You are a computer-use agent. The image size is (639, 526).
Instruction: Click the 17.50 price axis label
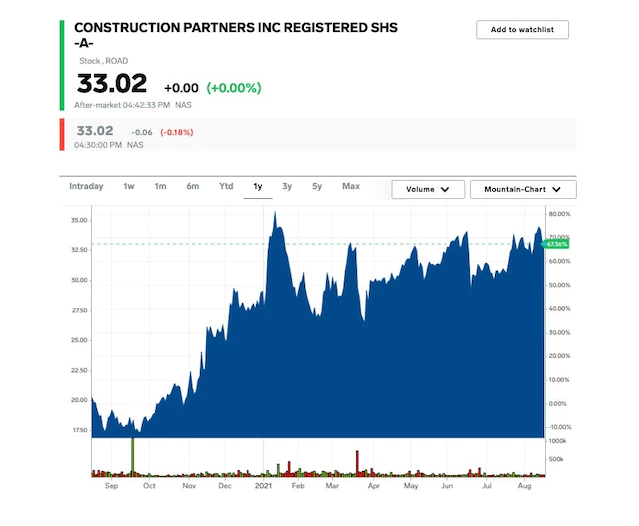[x=80, y=430]
